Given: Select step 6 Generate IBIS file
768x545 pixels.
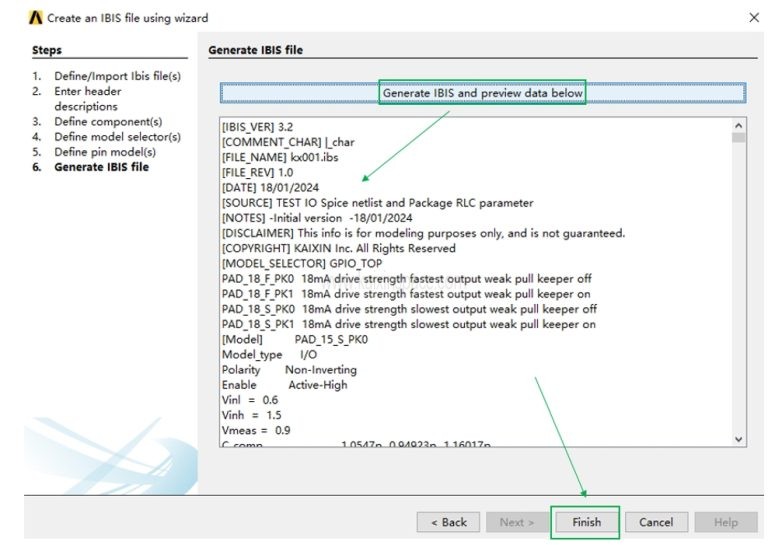Looking at the screenshot, I should tap(101, 167).
